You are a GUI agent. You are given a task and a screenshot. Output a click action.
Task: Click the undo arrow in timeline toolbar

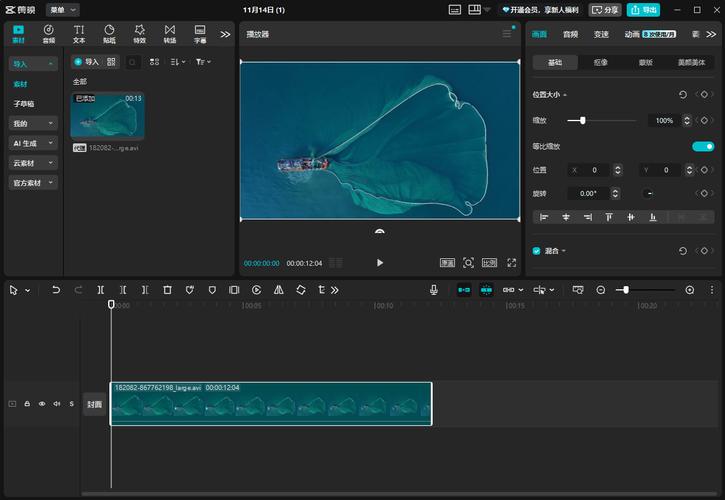point(56,290)
